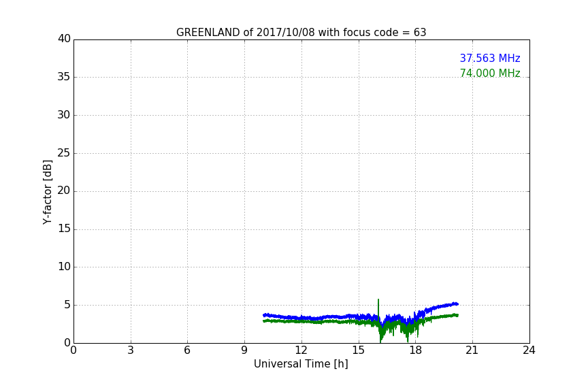This screenshot has height=392, width=588.
Task: Click y-axis tick label 10
Action: [64, 267]
